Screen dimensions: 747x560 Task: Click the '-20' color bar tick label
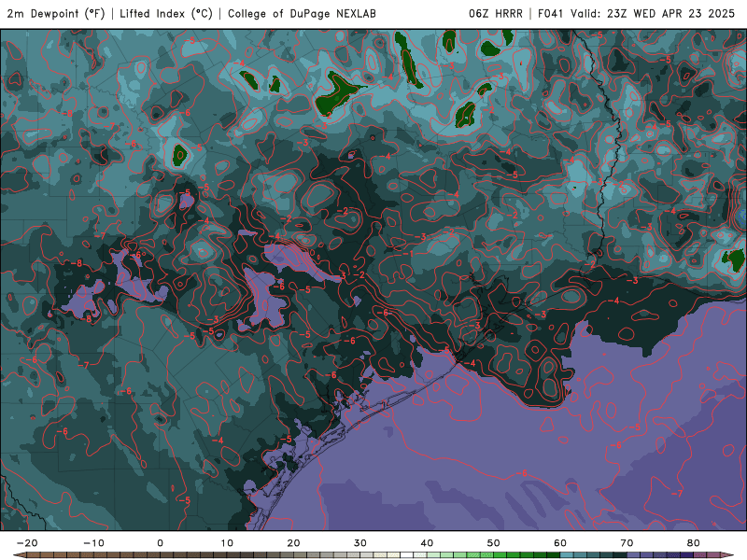(x=27, y=543)
